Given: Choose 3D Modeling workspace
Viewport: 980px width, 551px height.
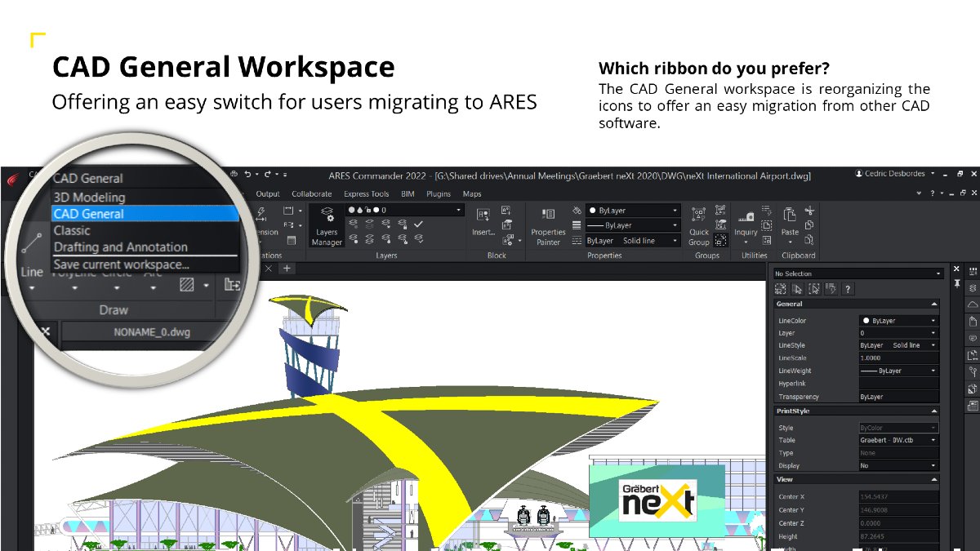Looking at the screenshot, I should pyautogui.click(x=145, y=197).
